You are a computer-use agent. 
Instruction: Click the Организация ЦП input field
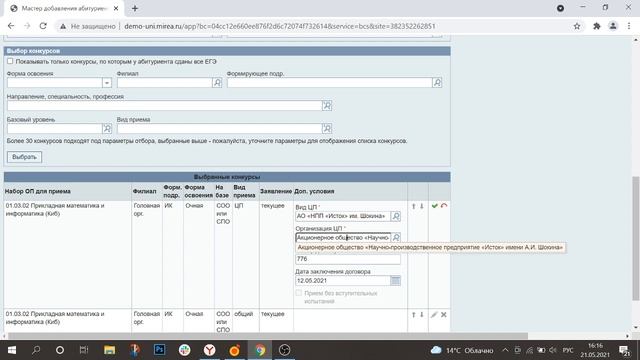click(x=343, y=238)
